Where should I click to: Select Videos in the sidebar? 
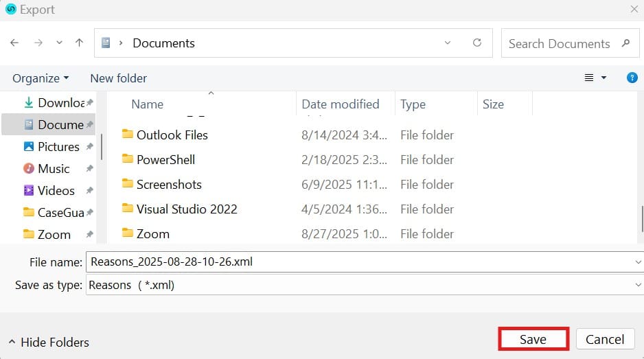[56, 190]
